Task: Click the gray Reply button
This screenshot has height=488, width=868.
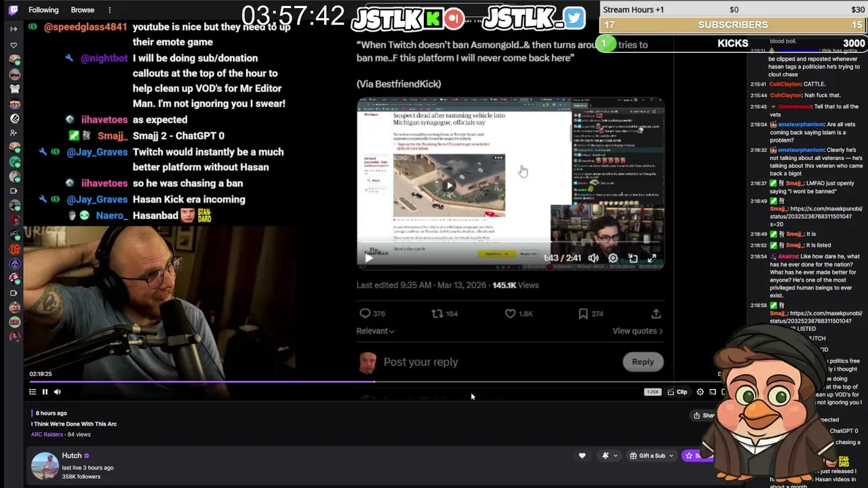Action: click(643, 362)
